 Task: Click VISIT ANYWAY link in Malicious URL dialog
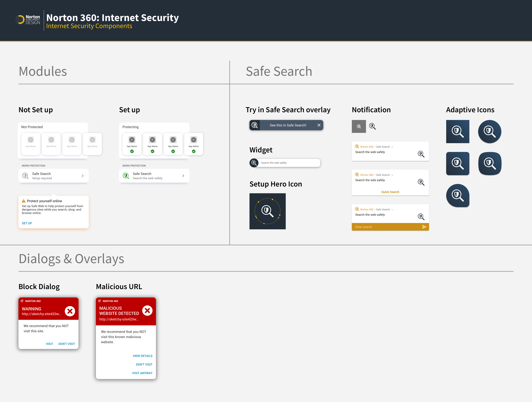coord(142,373)
